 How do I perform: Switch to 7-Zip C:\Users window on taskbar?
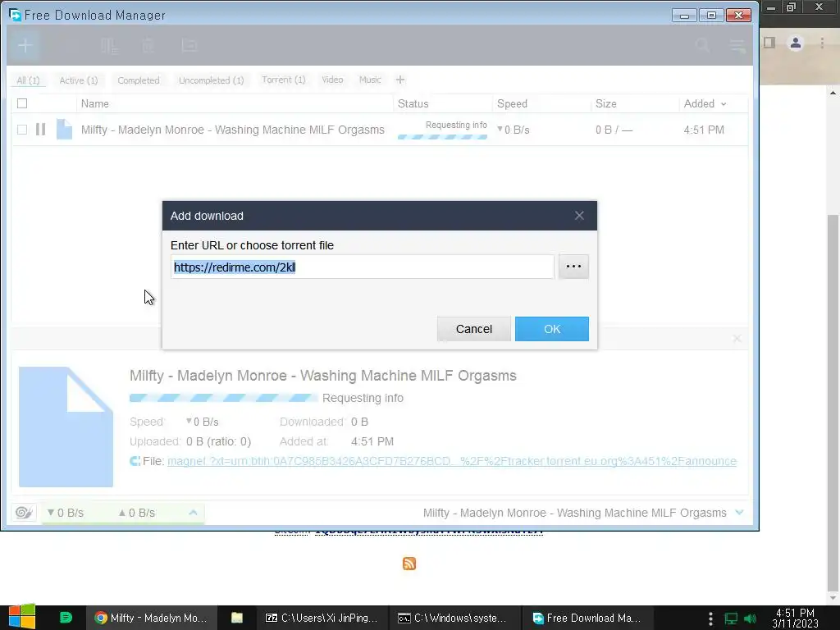point(322,618)
